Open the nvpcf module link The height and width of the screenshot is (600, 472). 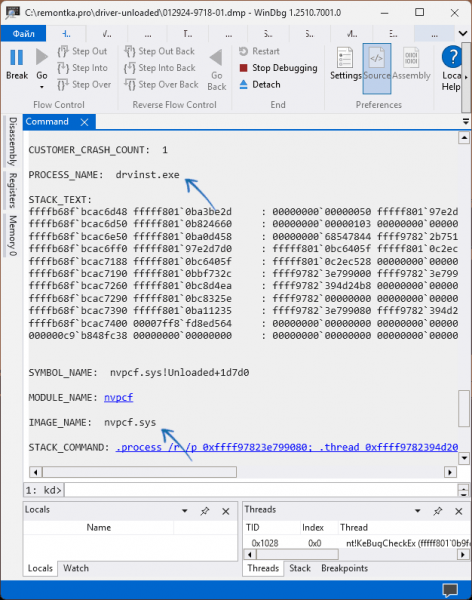click(x=119, y=398)
